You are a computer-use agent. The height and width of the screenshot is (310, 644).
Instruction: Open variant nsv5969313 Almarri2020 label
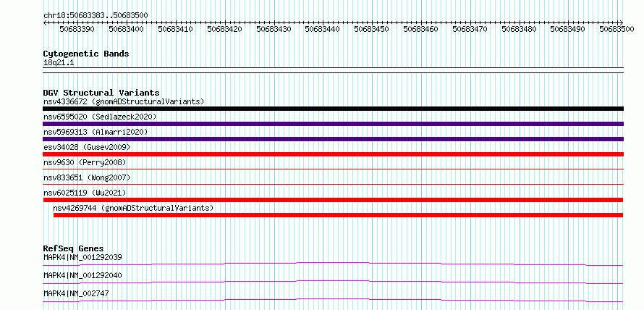click(x=96, y=132)
